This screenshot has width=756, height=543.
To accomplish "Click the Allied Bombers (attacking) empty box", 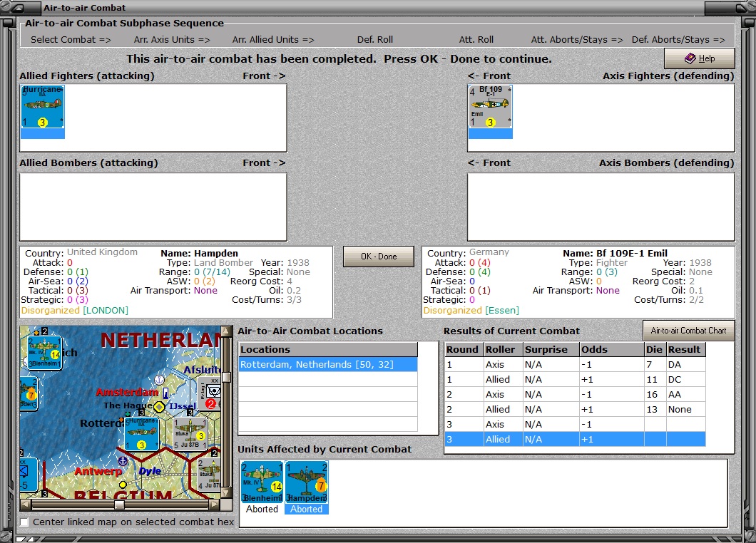I will [153, 207].
